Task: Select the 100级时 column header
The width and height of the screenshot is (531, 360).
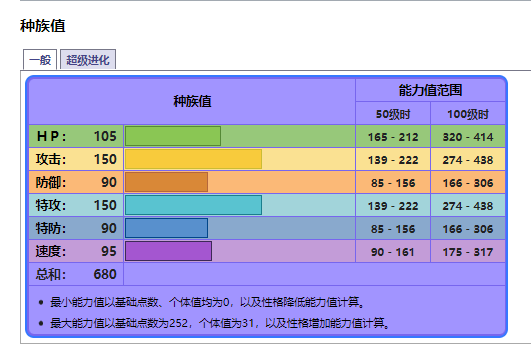Action: pyautogui.click(x=468, y=114)
